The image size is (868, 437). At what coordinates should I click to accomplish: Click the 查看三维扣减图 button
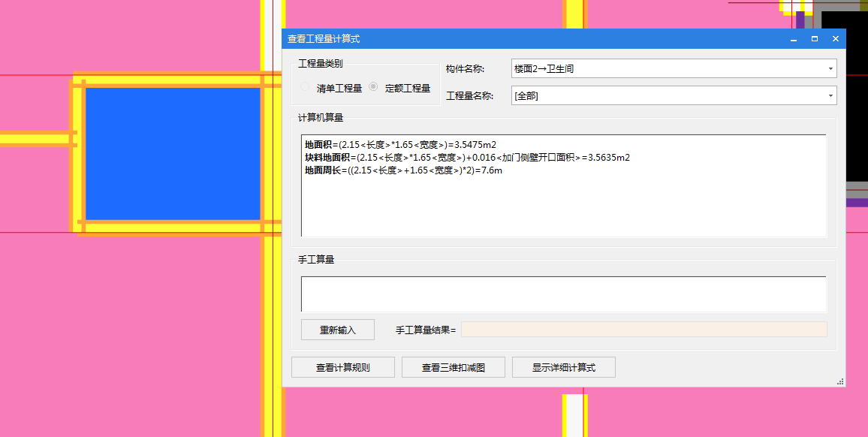(454, 367)
